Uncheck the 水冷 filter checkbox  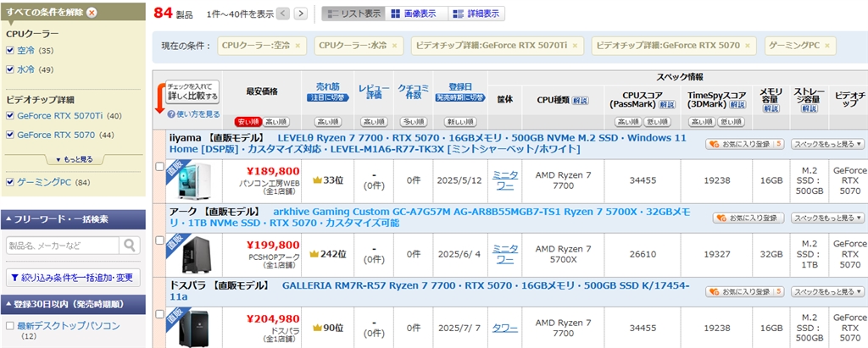point(8,69)
